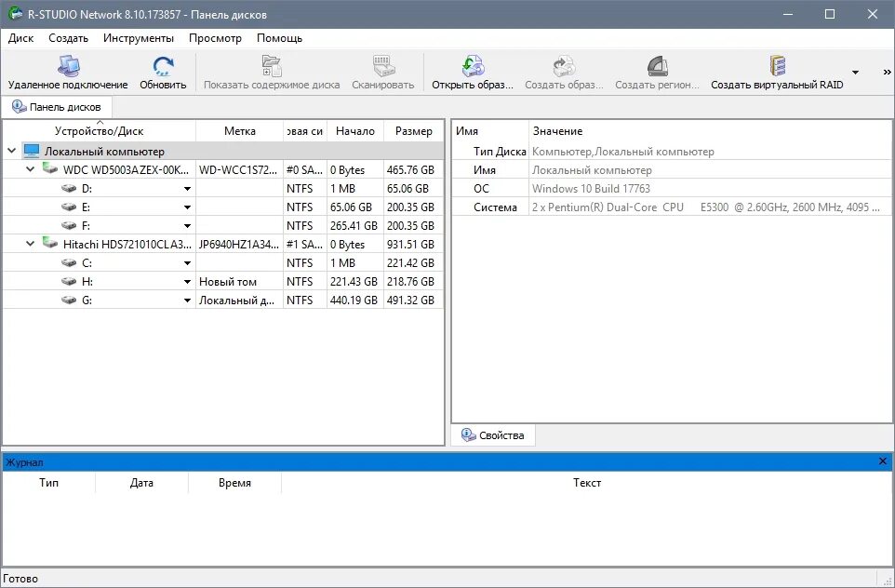Click the H: partition disk icon
This screenshot has width=895, height=588.
click(x=69, y=282)
